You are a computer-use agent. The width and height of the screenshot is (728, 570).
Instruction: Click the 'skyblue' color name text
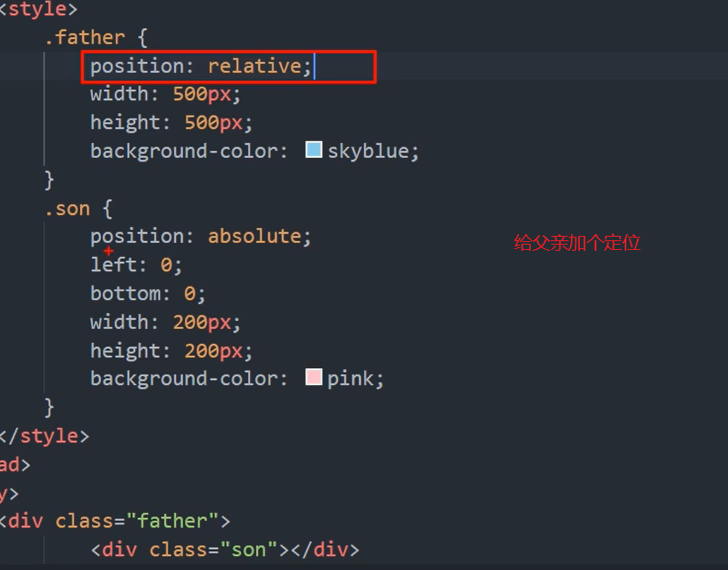pyautogui.click(x=368, y=152)
